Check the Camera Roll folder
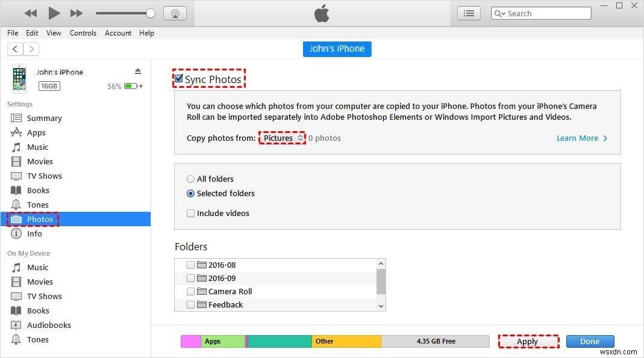The height and width of the screenshot is (358, 644). click(x=190, y=291)
